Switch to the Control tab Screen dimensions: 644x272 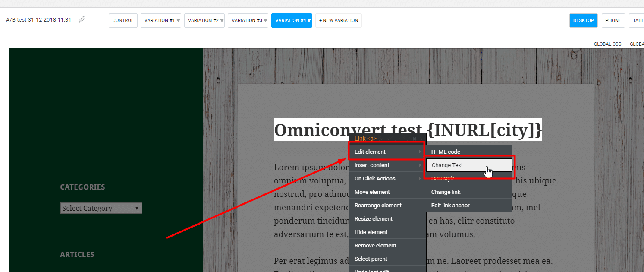(x=123, y=20)
